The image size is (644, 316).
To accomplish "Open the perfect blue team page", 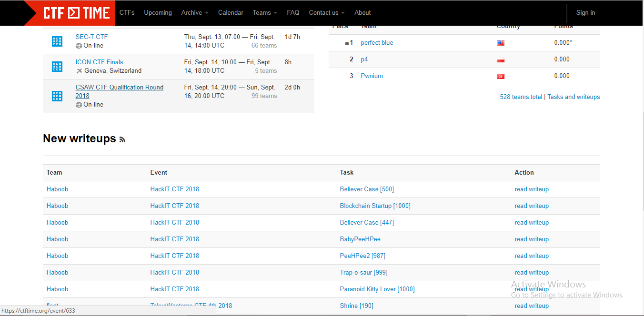I will pos(377,43).
